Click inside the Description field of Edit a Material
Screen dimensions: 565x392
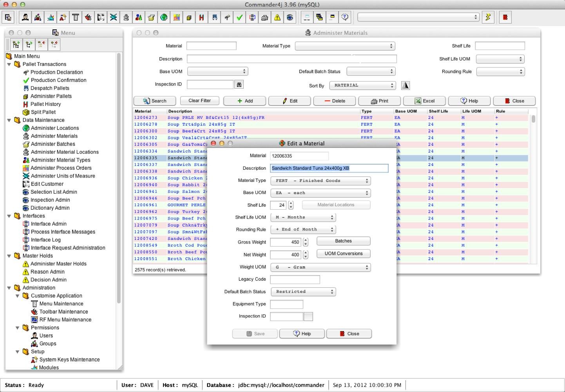[329, 168]
